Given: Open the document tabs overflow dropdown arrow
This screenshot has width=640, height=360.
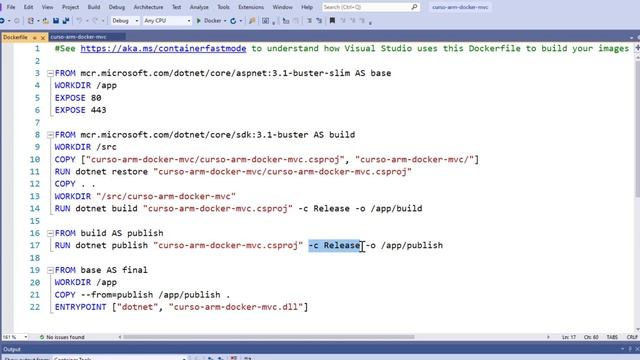Looking at the screenshot, I should 631,38.
